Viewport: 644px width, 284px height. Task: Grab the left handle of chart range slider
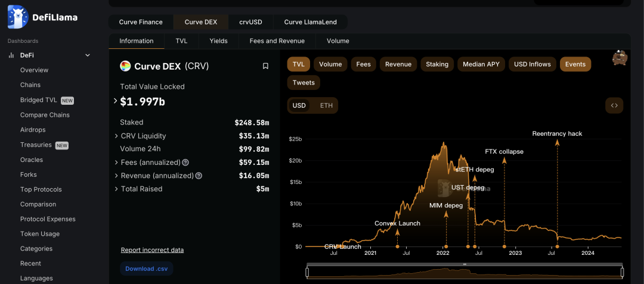[307, 272]
